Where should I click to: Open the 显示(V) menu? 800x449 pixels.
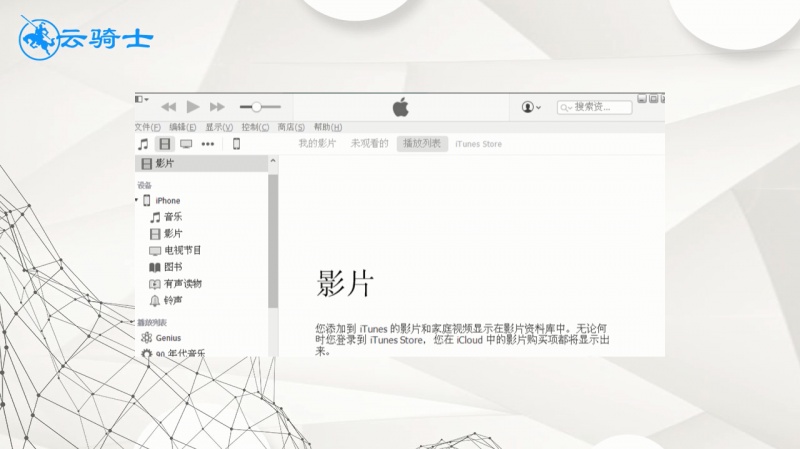coord(219,127)
